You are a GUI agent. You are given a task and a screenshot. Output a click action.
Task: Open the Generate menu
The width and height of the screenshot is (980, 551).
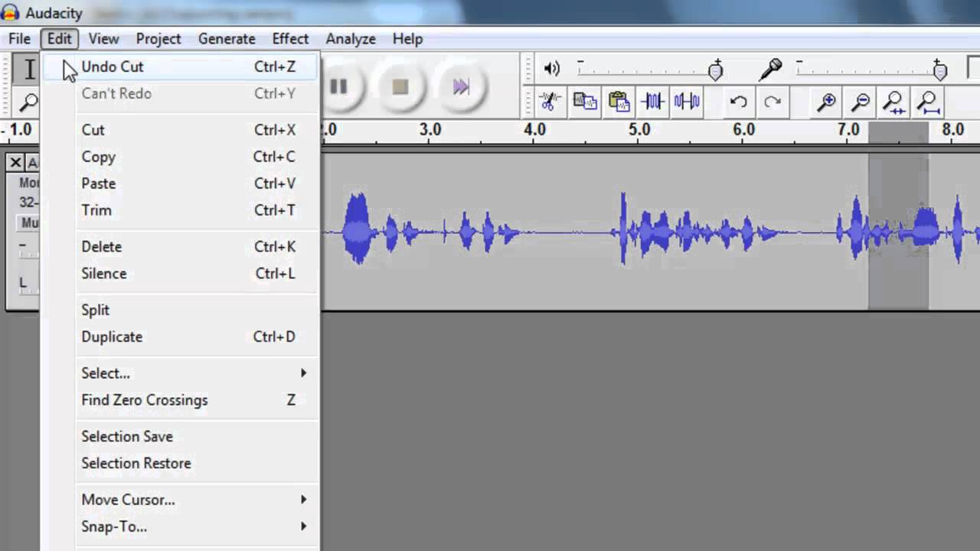click(x=227, y=38)
